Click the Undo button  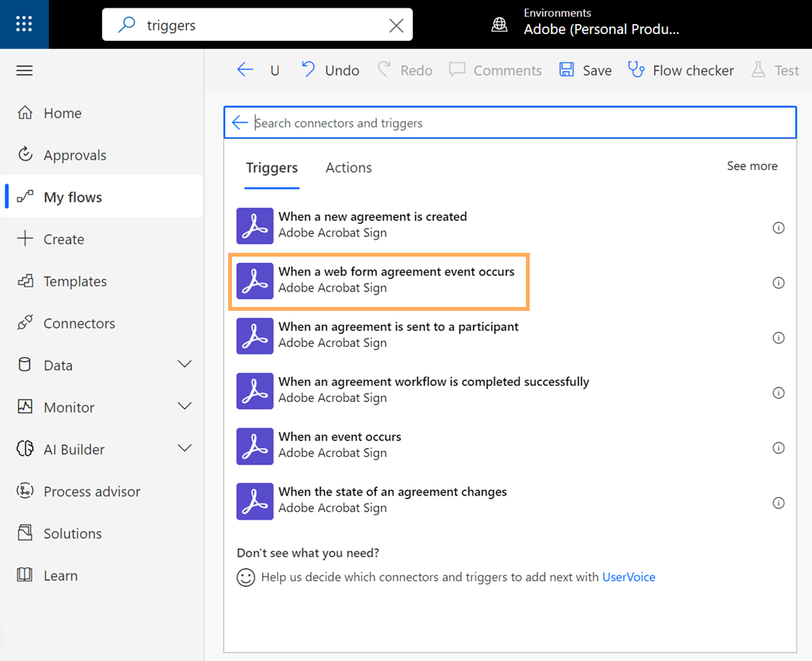(x=330, y=70)
